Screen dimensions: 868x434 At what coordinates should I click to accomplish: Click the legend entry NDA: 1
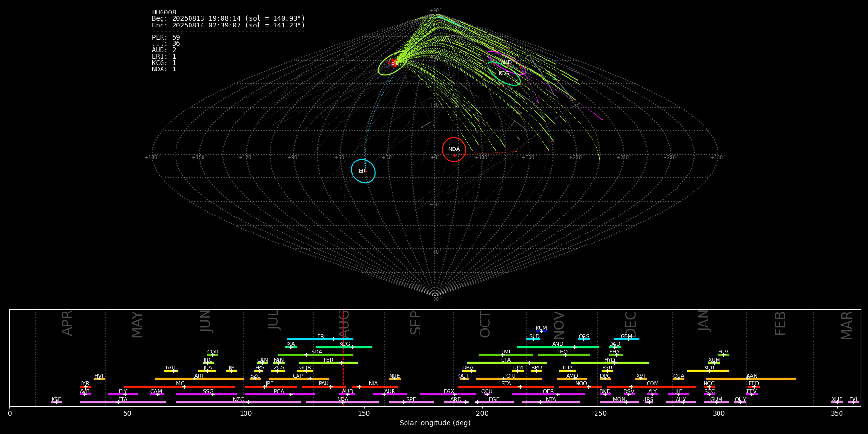(164, 69)
